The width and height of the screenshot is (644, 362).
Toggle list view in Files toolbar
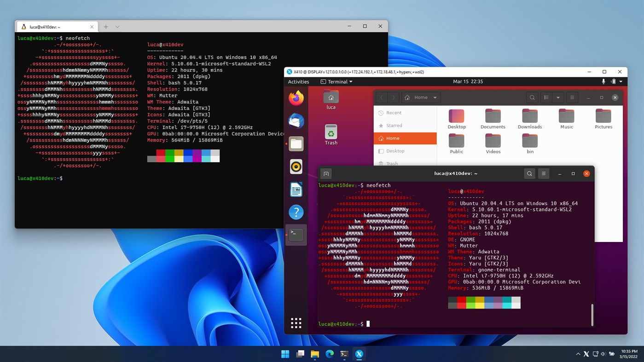click(546, 98)
